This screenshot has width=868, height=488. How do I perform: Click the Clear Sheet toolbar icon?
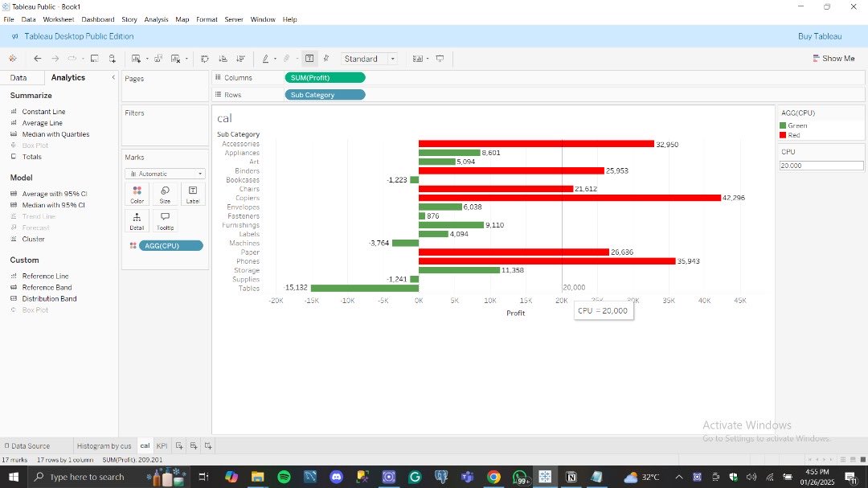[176, 58]
